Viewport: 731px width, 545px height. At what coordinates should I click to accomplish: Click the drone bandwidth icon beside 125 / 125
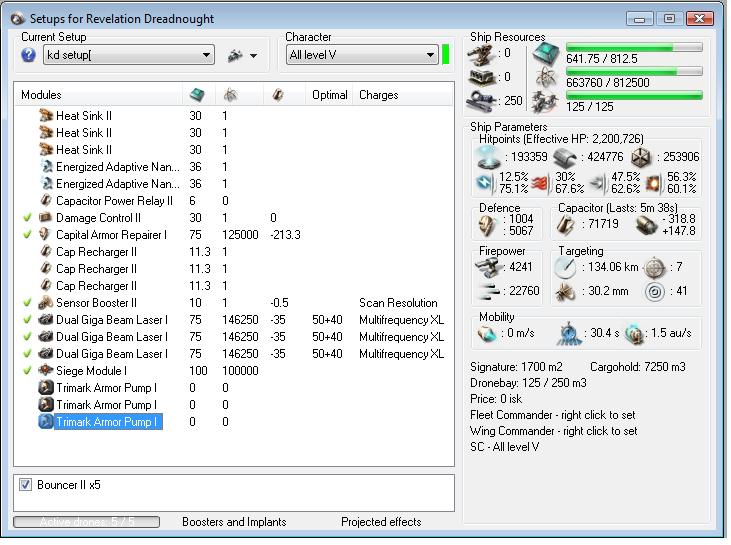coord(544,101)
